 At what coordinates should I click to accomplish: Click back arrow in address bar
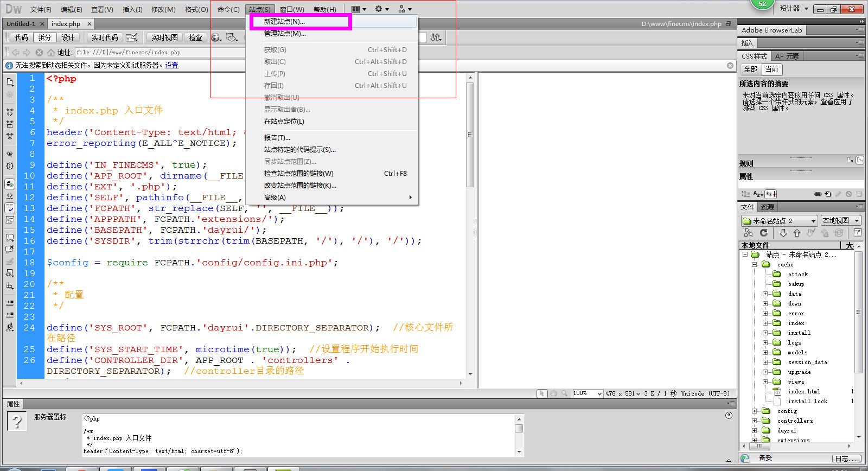coord(15,53)
